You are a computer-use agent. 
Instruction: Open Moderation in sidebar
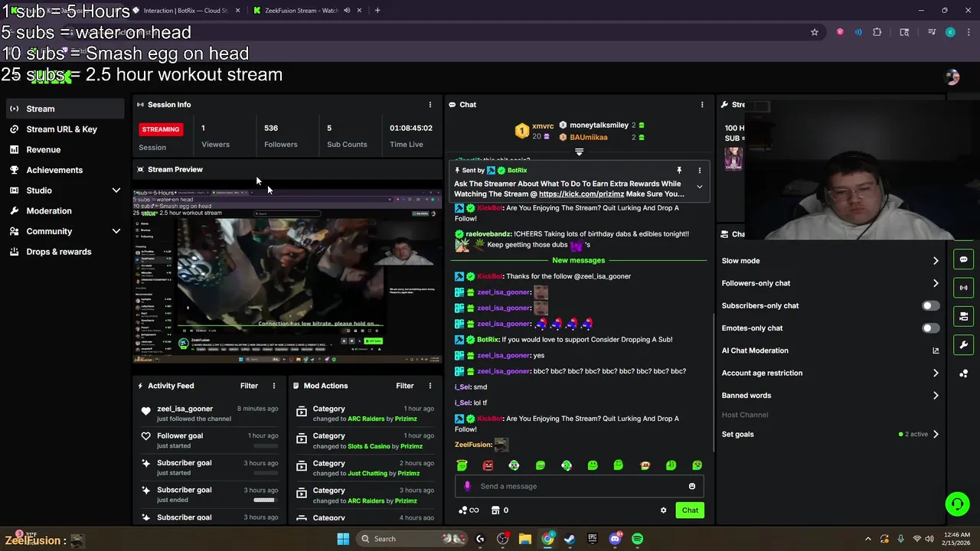(x=65, y=211)
